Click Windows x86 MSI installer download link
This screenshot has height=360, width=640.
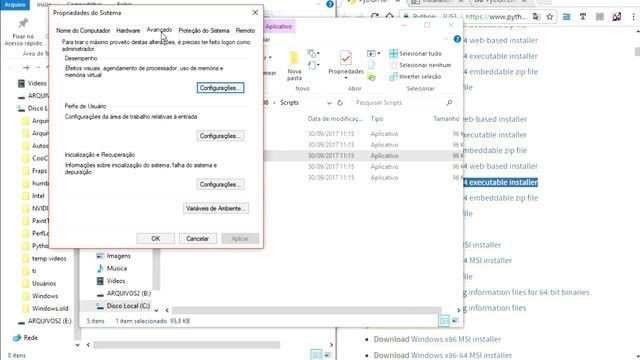pyautogui.click(x=456, y=339)
